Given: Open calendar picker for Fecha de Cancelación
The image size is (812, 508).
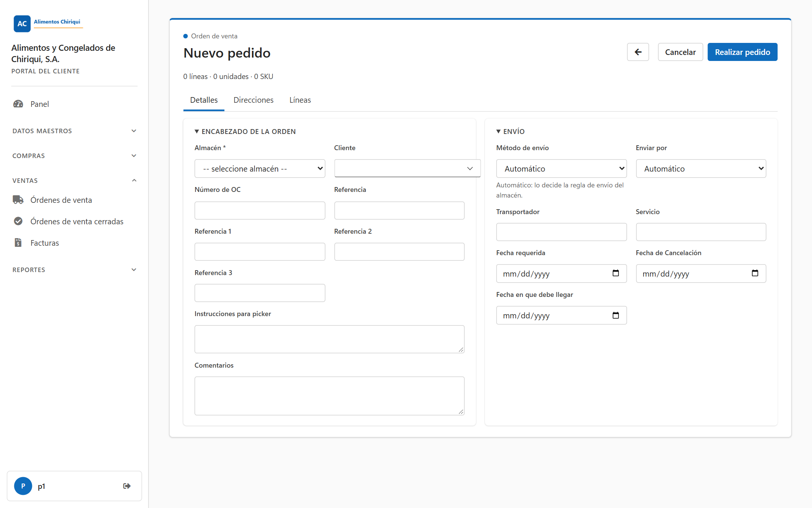Looking at the screenshot, I should click(x=755, y=273).
